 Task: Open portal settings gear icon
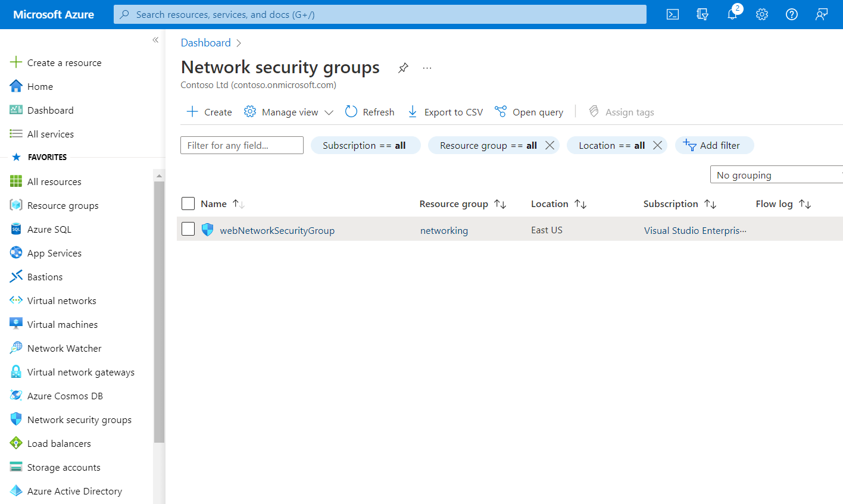point(762,14)
